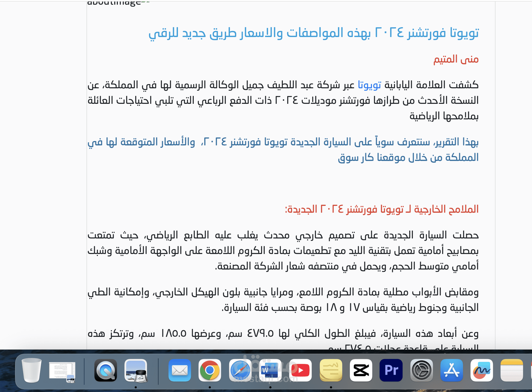532x392 pixels.
Task: Open the Trash in the Dock
Action: [x=31, y=370]
